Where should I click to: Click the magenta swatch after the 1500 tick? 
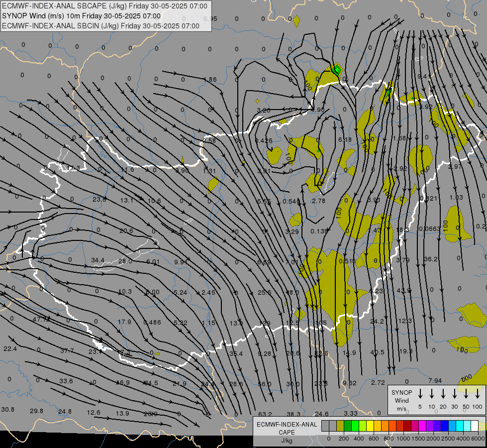422,426
